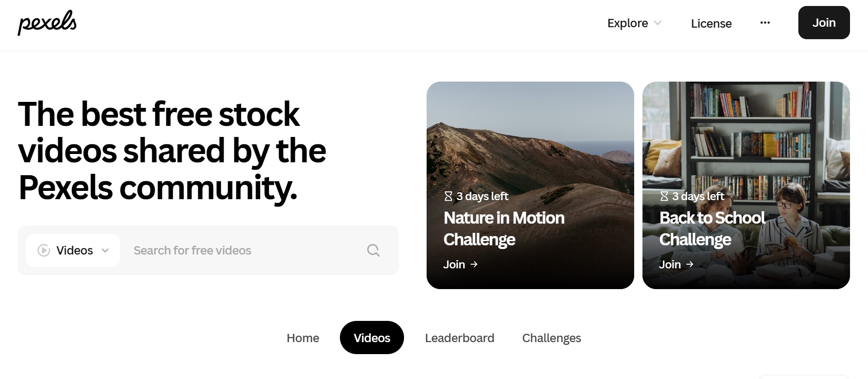Image resolution: width=868 pixels, height=379 pixels.
Task: Focus the Search for free videos field
Action: pos(244,250)
